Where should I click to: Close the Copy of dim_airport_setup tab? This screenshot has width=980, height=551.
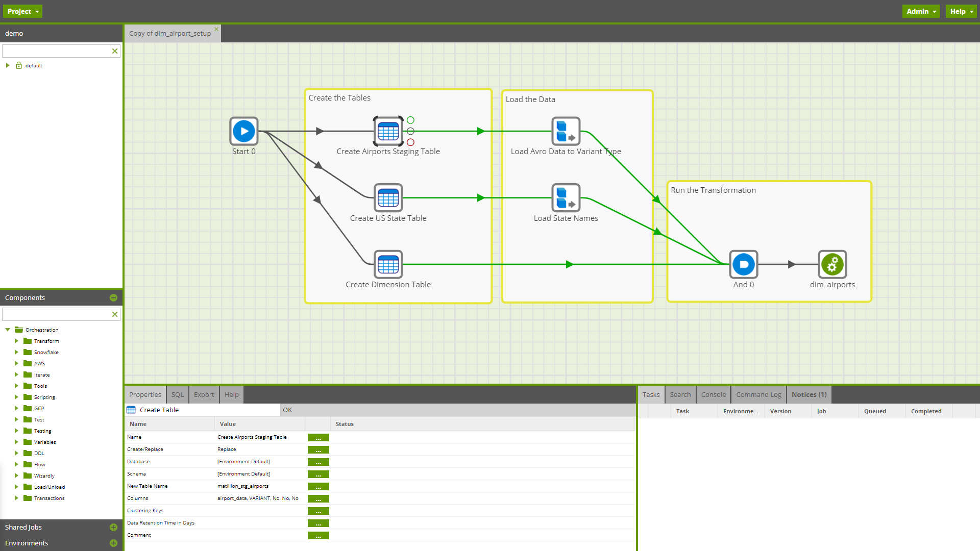[x=216, y=29]
